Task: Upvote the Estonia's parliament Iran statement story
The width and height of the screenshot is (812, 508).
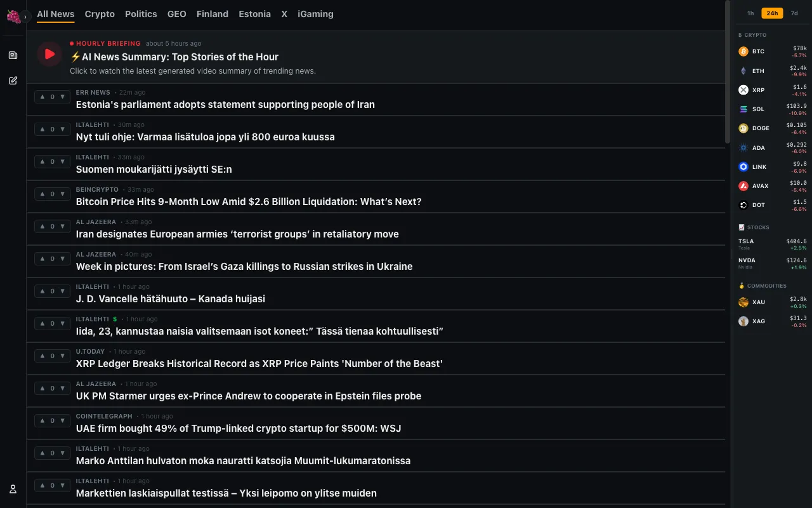Action: (x=43, y=97)
